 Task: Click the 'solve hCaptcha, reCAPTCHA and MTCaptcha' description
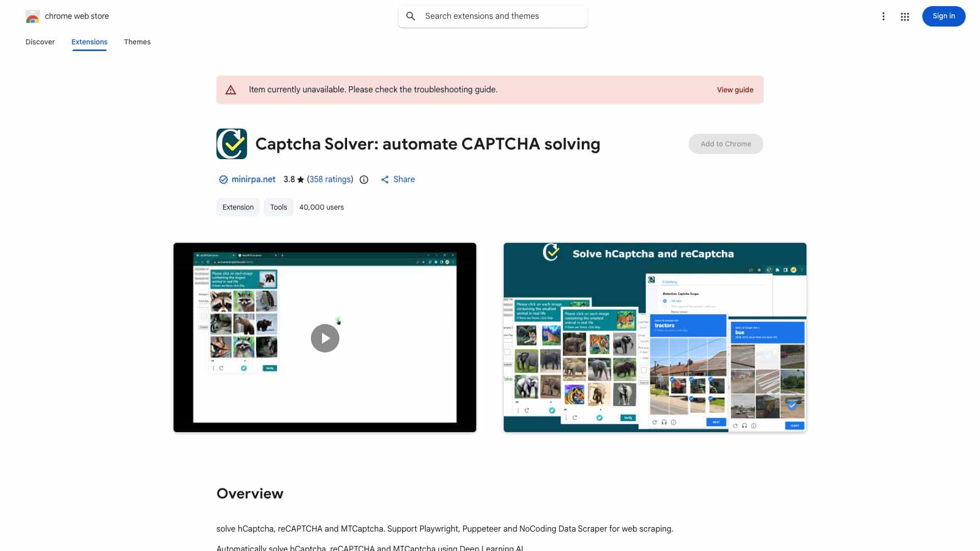[x=445, y=529]
